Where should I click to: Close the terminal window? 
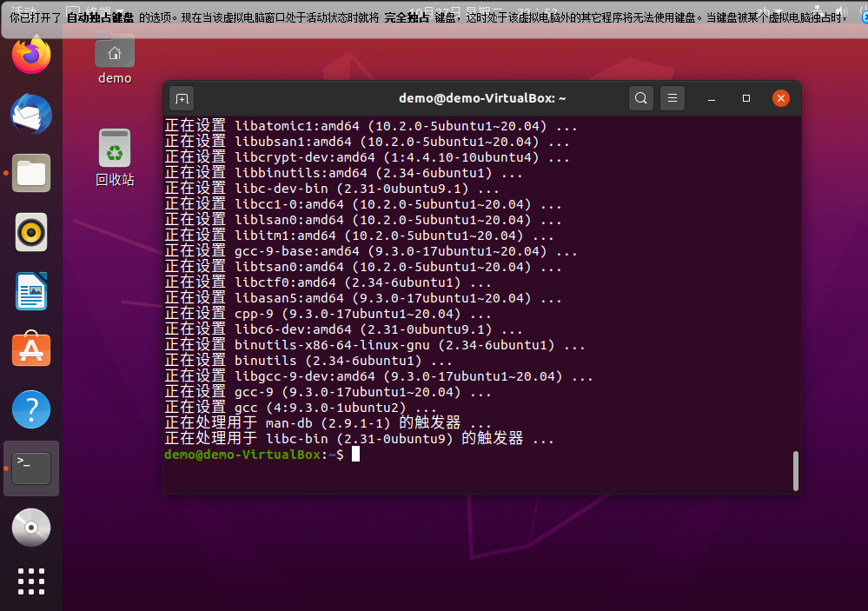pos(780,98)
